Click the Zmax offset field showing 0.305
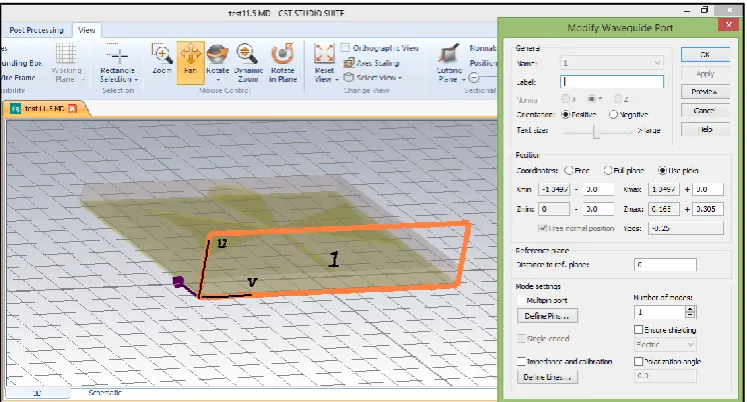This screenshot has width=747, height=402. coord(708,209)
